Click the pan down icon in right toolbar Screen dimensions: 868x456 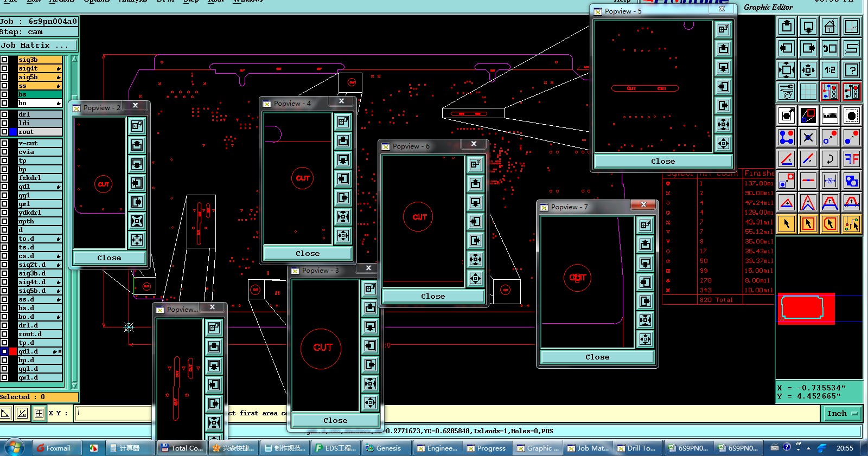[808, 27]
